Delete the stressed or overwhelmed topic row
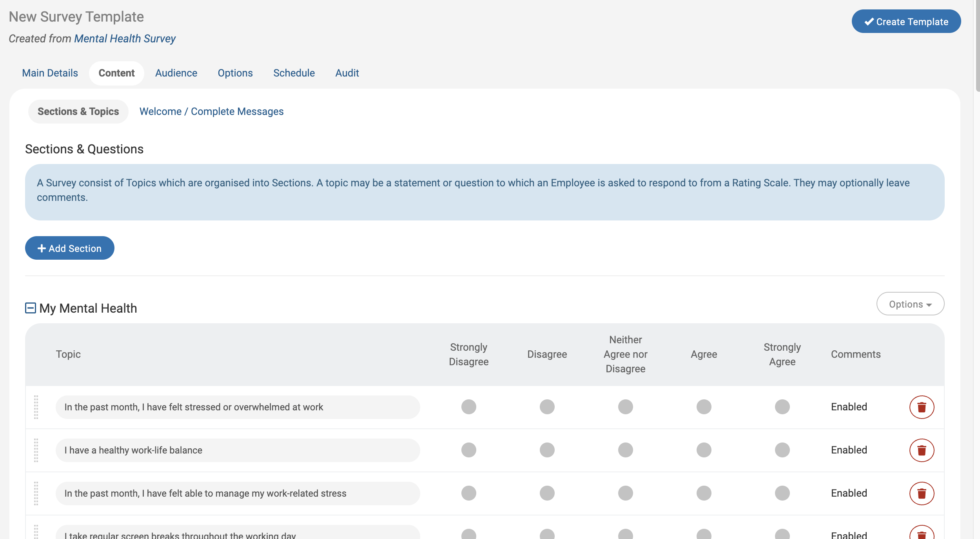Screen dimensions: 980x539 pos(921,407)
